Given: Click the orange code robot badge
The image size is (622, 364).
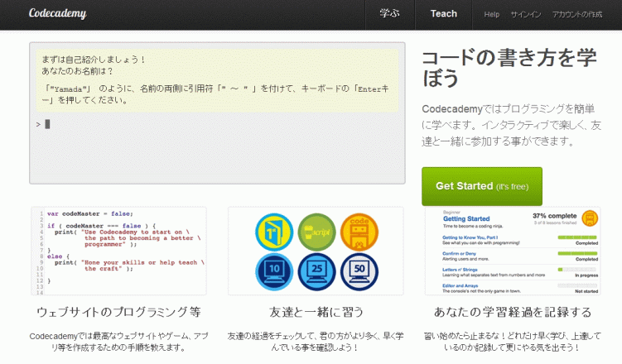Looking at the screenshot, I should coord(359,232).
